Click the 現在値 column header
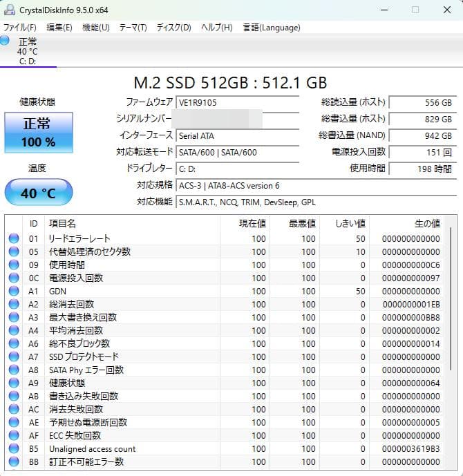 [245, 224]
